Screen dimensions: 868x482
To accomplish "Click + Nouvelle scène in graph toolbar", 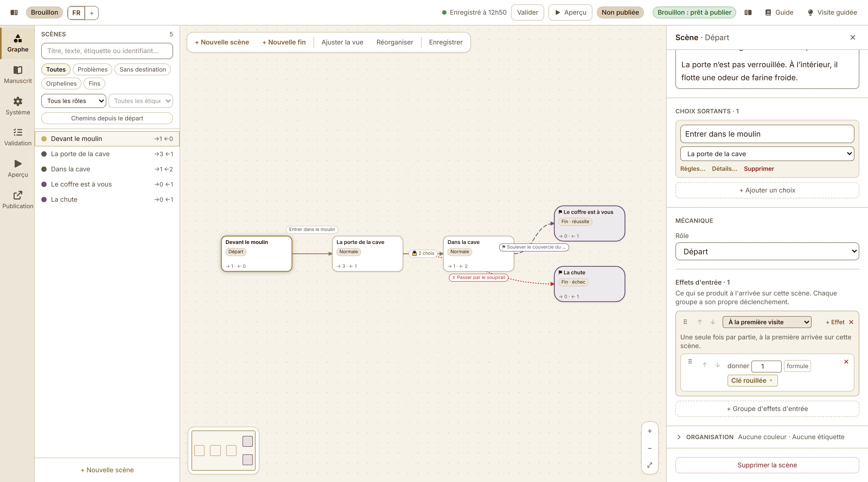I will [222, 42].
